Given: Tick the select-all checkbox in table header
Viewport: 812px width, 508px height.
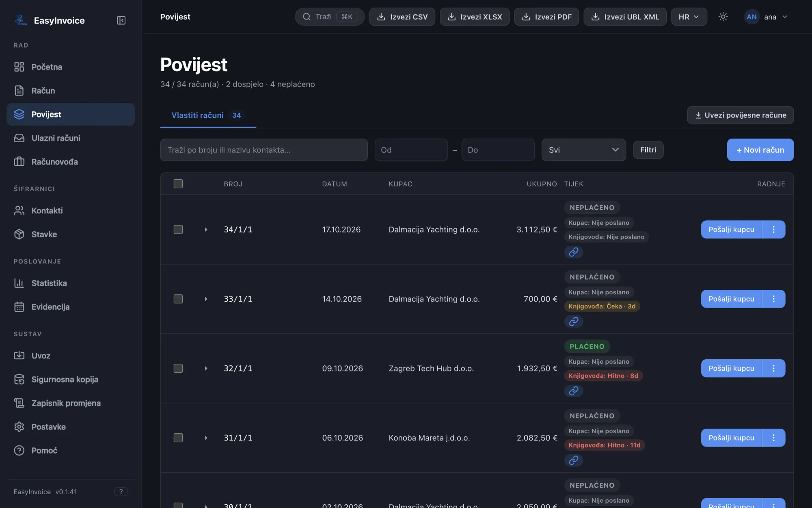Looking at the screenshot, I should click(x=178, y=184).
